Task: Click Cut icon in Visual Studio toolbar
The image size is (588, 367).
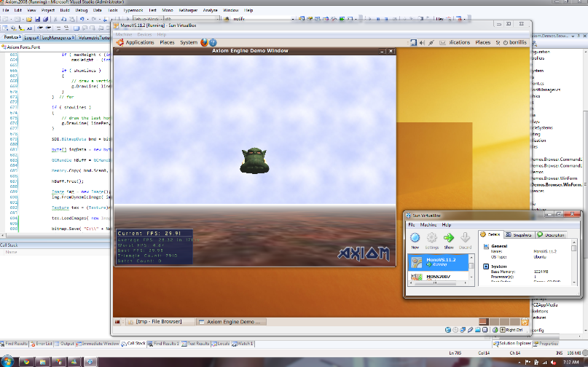Action: pyautogui.click(x=56, y=19)
